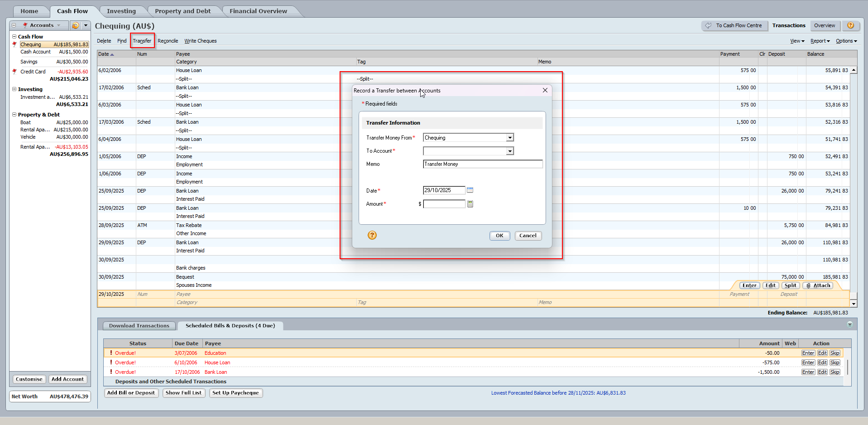This screenshot has width=868, height=425.
Task: Click Add Bill or Deposit
Action: click(131, 393)
